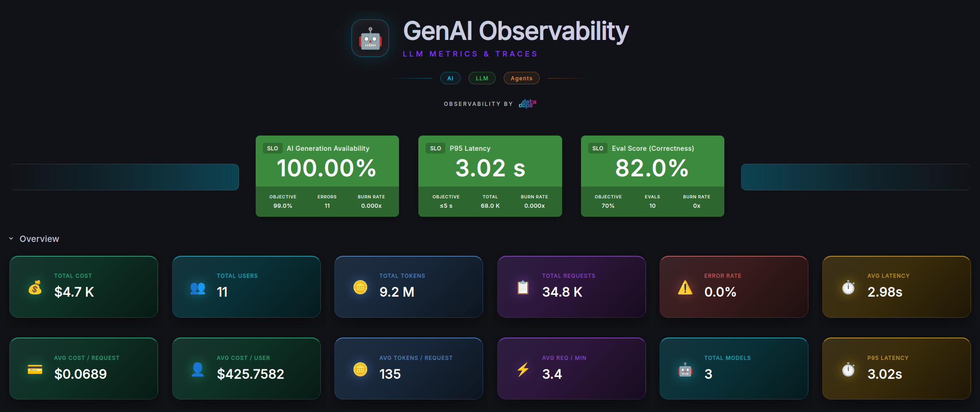Click the money bag Total Cost icon
The image size is (980, 412).
[35, 288]
